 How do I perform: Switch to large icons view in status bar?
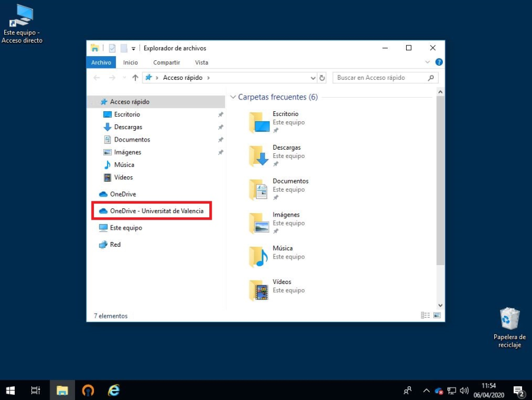click(437, 315)
